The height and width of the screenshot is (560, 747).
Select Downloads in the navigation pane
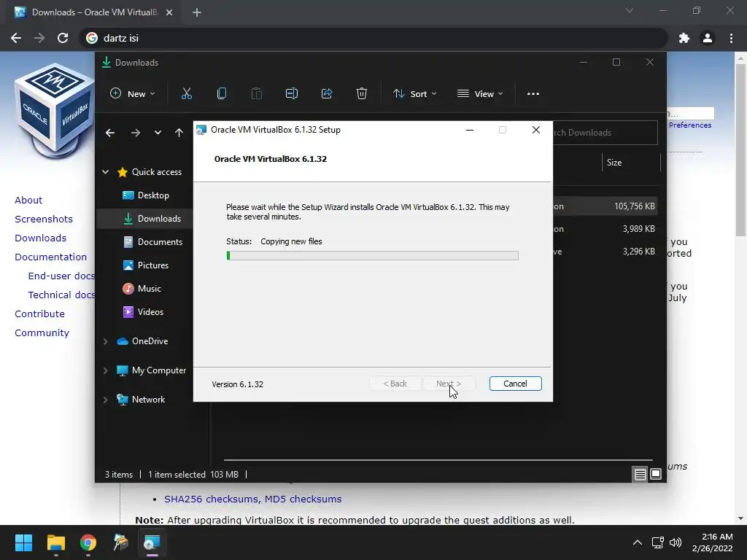[152, 219]
